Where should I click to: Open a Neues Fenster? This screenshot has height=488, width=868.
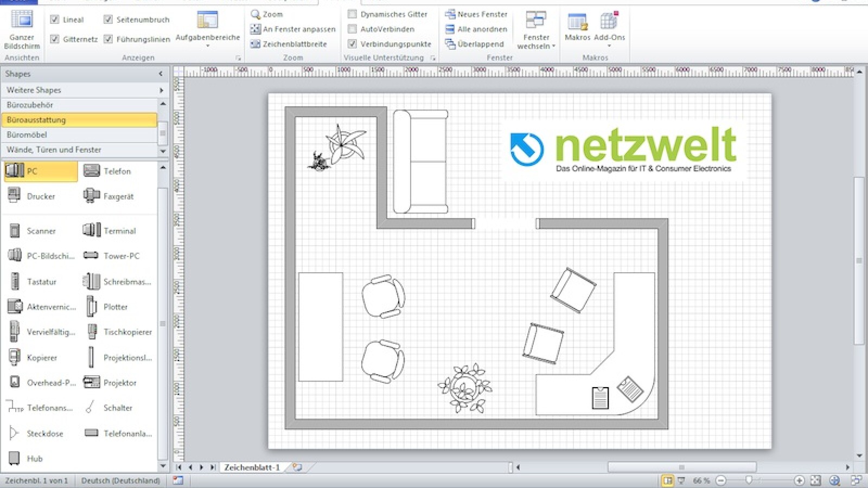click(x=476, y=14)
